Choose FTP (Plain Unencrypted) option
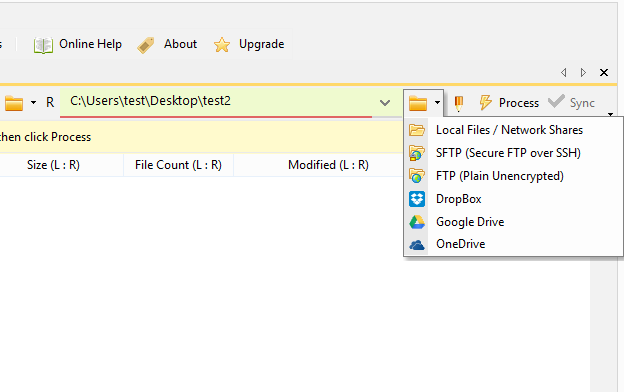Viewport: 624px width, 392px height. [x=513, y=176]
